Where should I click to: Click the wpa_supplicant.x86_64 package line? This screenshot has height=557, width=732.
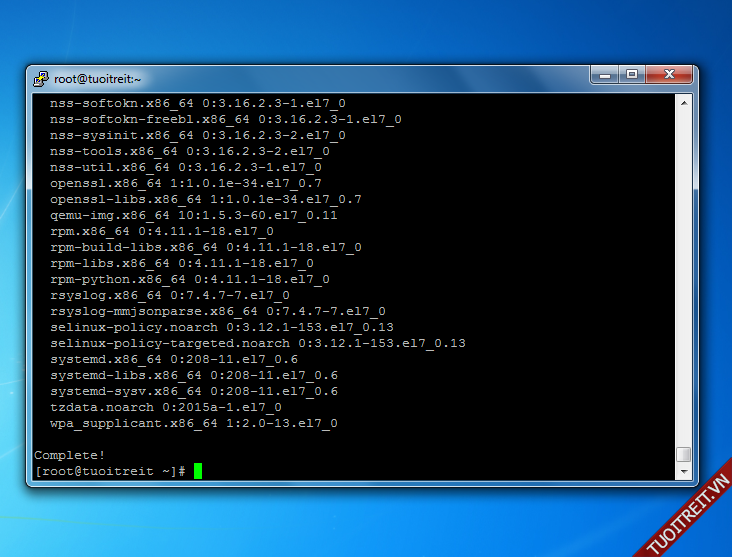pos(193,423)
